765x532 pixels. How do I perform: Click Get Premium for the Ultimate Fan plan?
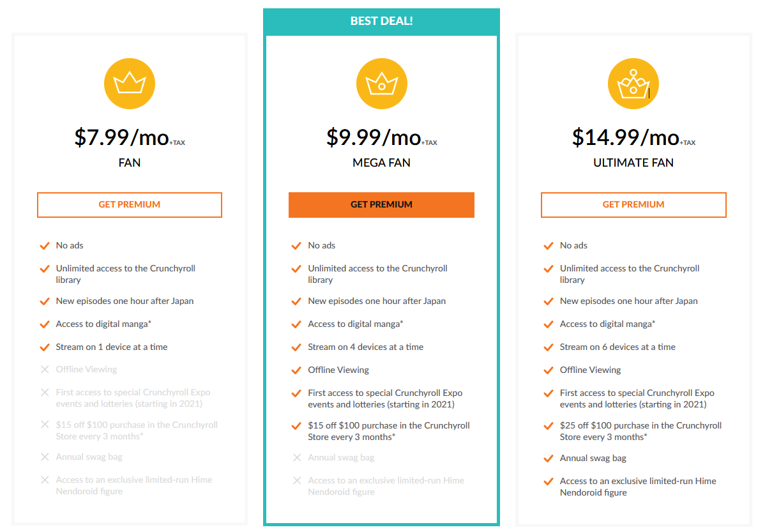[x=633, y=205]
